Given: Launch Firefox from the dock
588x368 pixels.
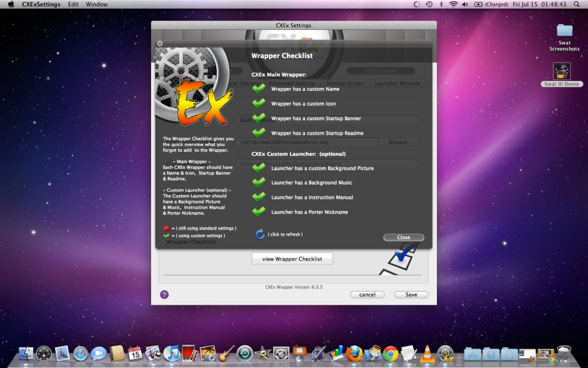Looking at the screenshot, I should pos(354,354).
